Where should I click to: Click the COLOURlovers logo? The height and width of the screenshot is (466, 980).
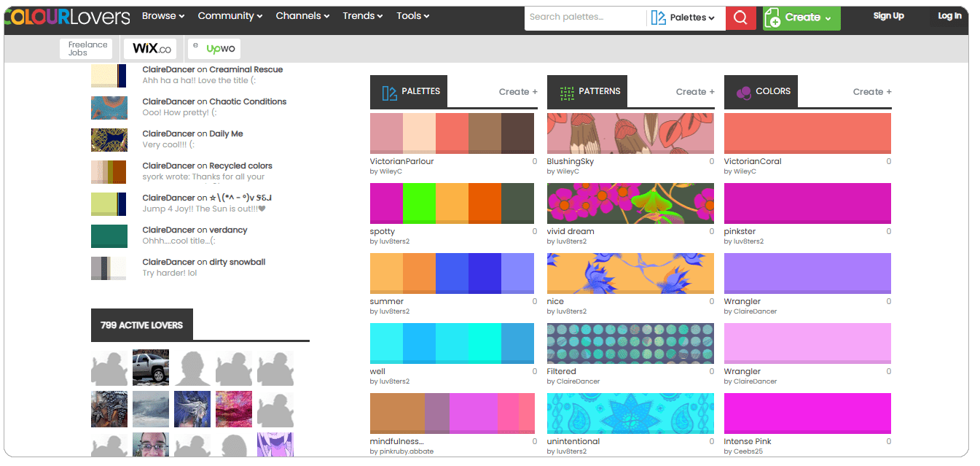(67, 17)
